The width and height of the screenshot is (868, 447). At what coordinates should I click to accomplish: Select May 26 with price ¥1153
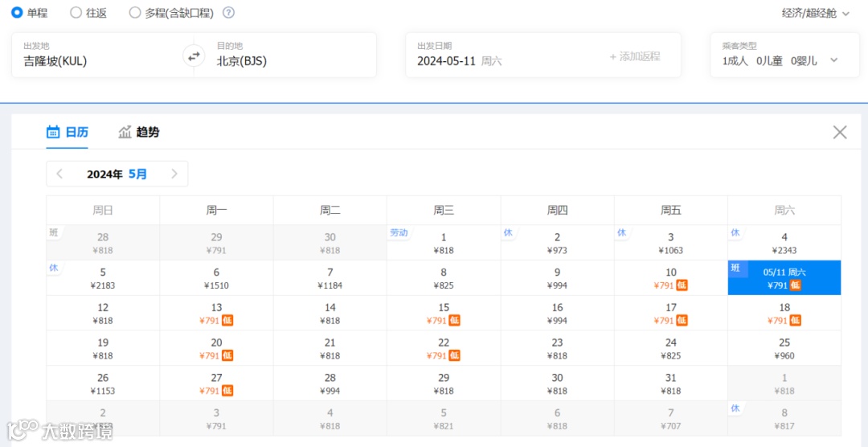click(103, 383)
